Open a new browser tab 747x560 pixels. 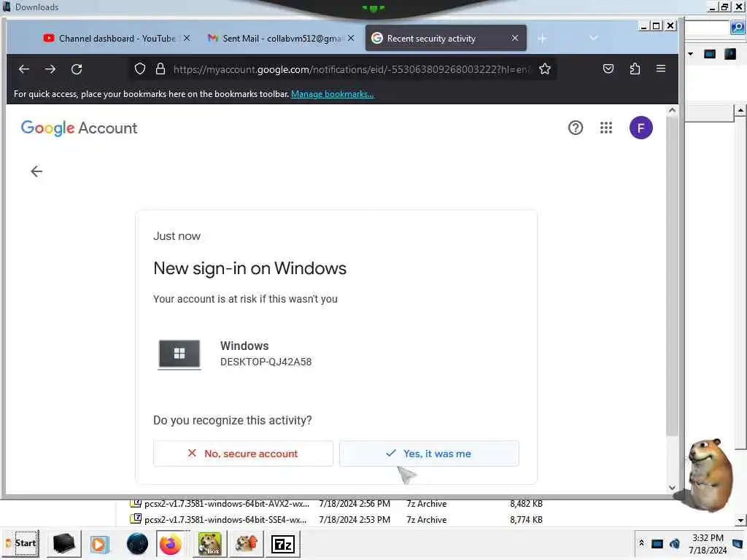[x=542, y=39]
